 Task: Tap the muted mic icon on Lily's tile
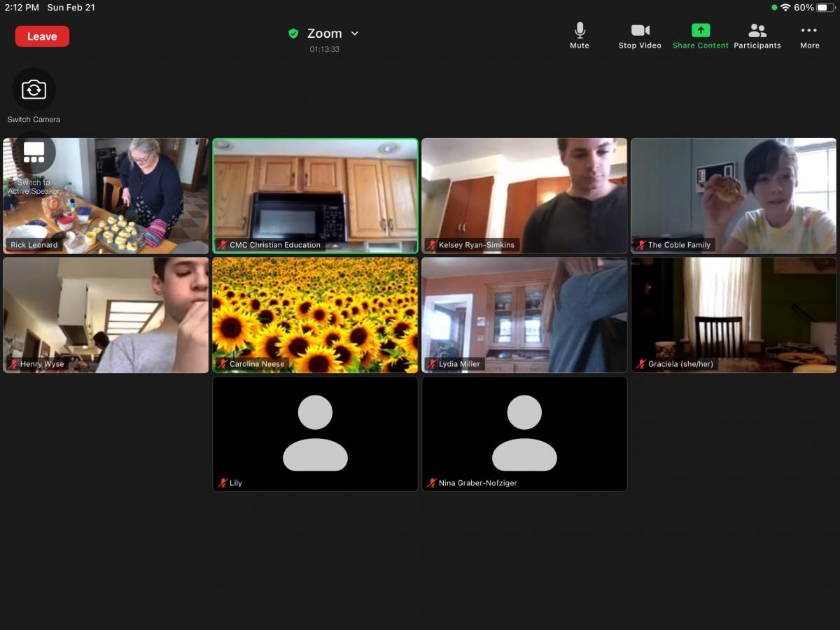tap(223, 483)
